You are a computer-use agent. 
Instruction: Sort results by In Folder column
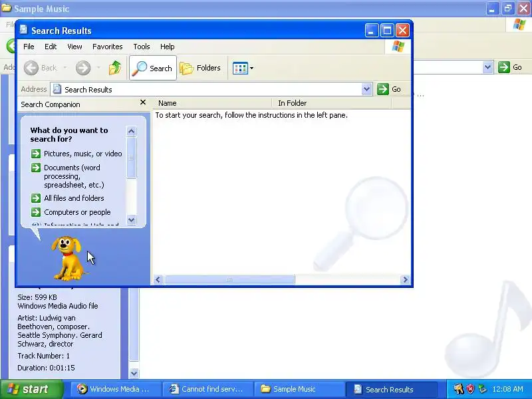coord(331,103)
